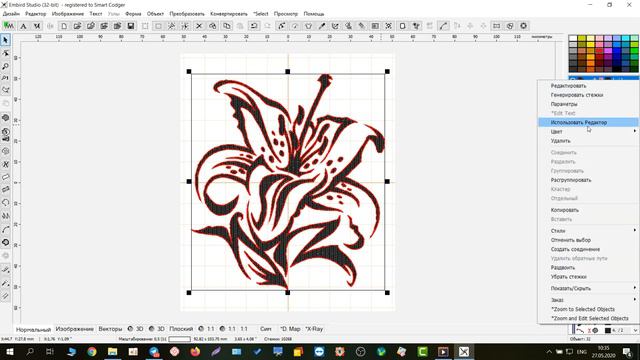Click the arc curve tool in left toolbar
Viewport: 640px width, 360px height.
click(5, 229)
